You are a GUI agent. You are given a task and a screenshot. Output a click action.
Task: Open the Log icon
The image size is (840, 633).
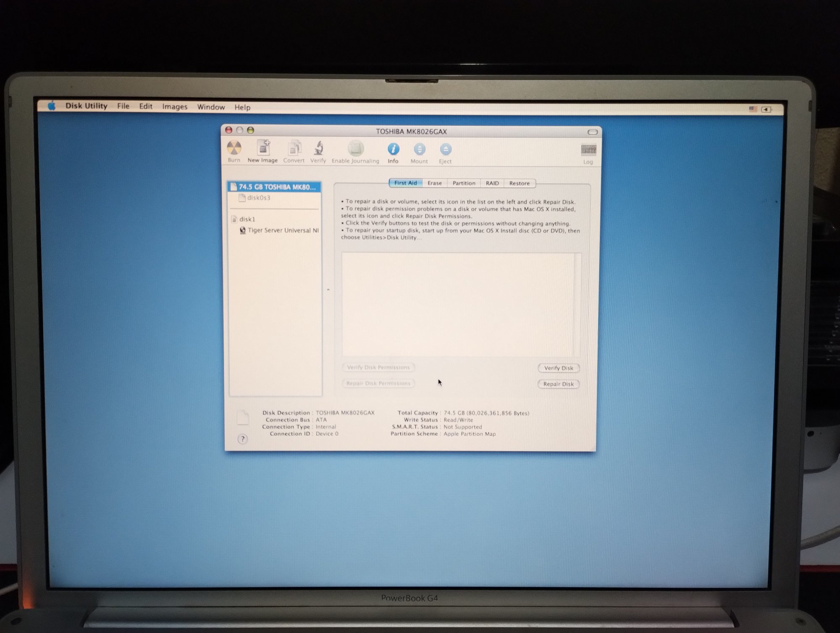point(588,151)
